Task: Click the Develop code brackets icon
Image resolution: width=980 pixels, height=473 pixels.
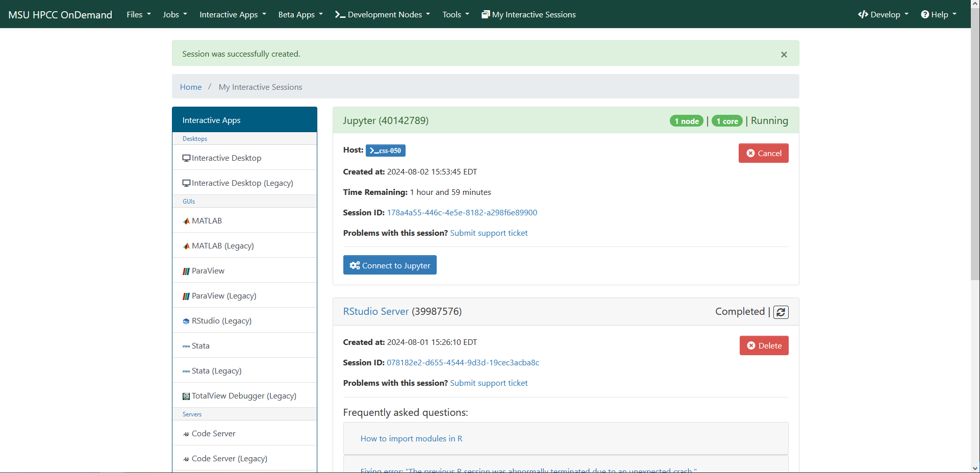Action: pyautogui.click(x=863, y=14)
